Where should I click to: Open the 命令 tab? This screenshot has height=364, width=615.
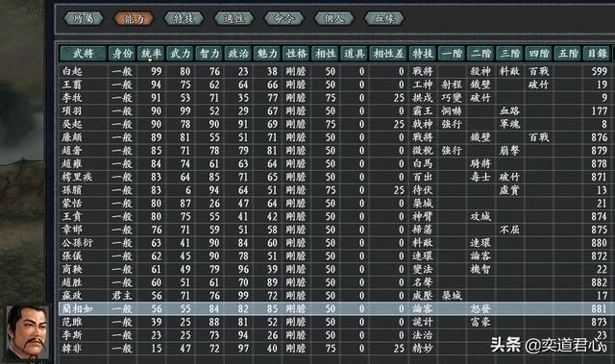[284, 18]
